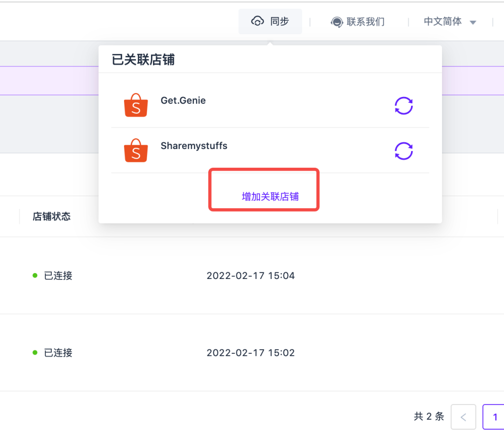Click the 同步 label in top bar
This screenshot has height=430, width=504.
click(x=280, y=22)
